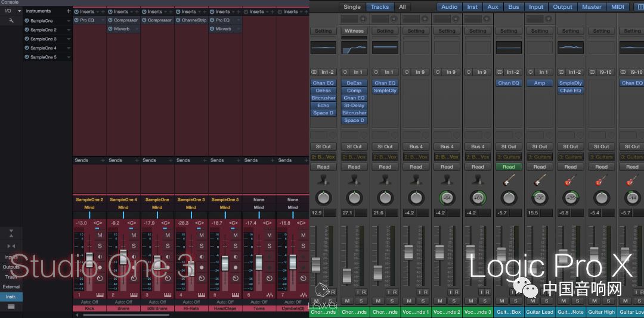Screen dimensions: 644x318
Task: Toggle the Master filter in Logic mixer
Action: click(592, 7)
